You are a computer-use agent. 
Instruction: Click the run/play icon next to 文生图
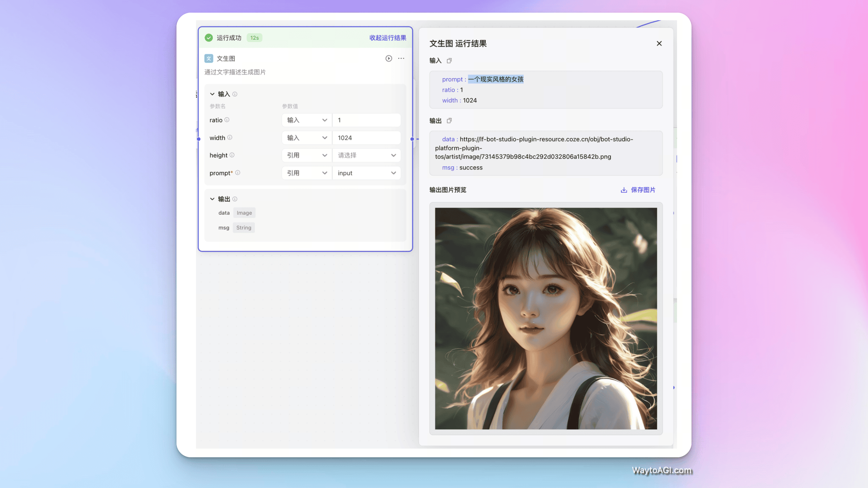click(389, 59)
